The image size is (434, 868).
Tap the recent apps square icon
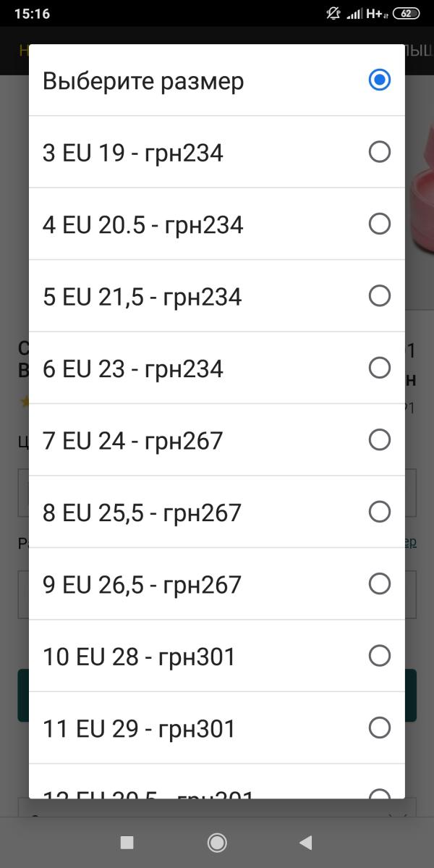point(127,843)
